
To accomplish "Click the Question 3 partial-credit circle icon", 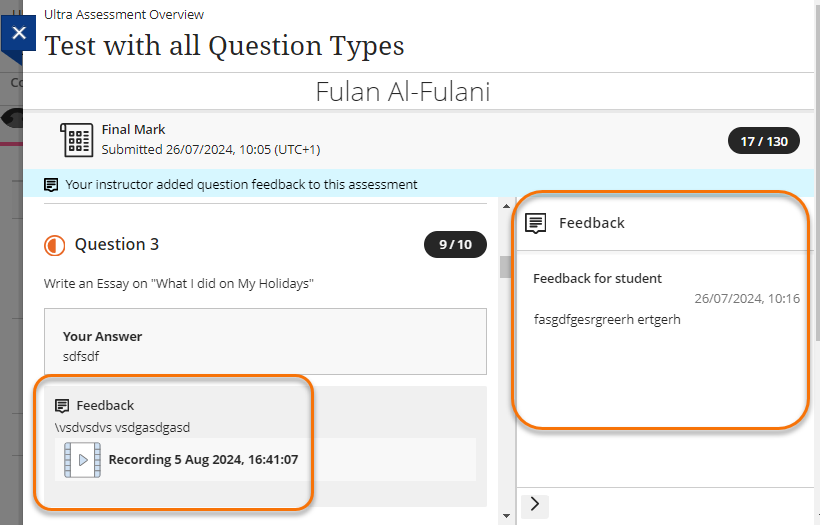I will point(54,245).
